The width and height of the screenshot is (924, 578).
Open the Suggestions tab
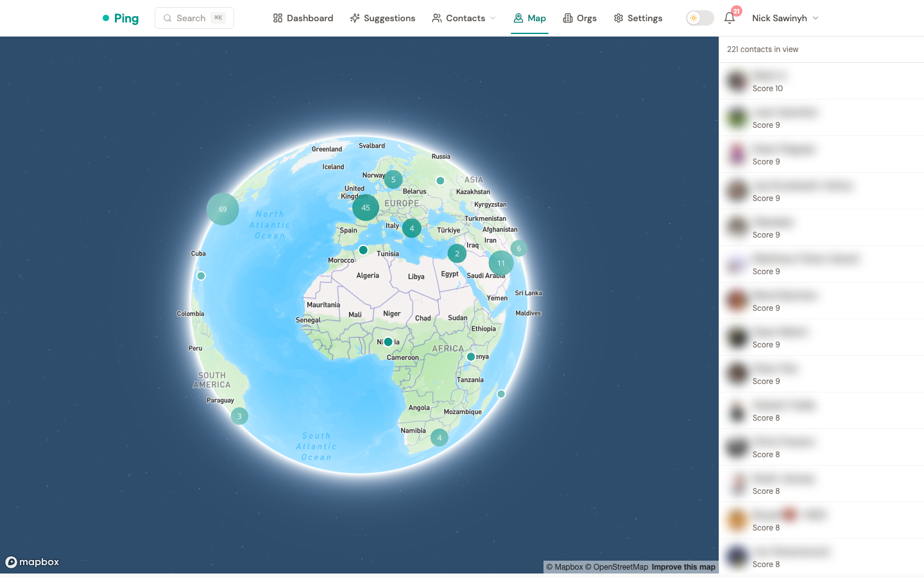[x=382, y=18]
